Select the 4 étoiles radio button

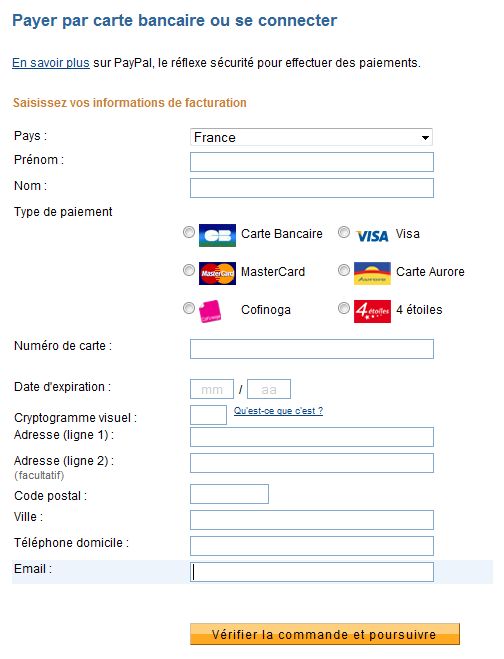[344, 308]
